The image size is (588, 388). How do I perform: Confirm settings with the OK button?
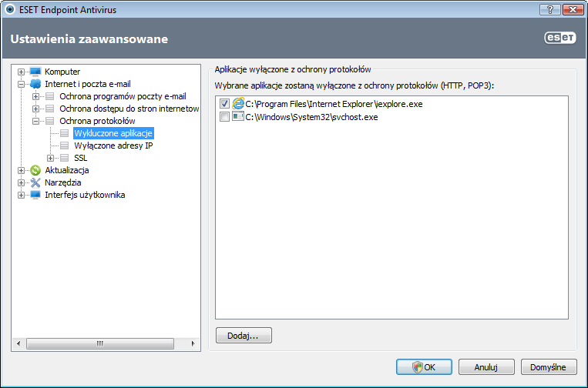point(424,367)
